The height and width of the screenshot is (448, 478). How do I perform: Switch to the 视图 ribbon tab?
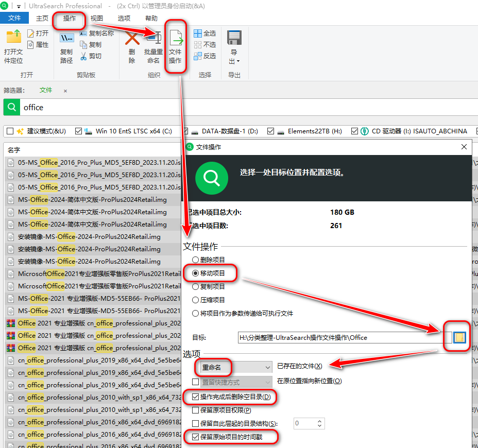click(x=97, y=19)
